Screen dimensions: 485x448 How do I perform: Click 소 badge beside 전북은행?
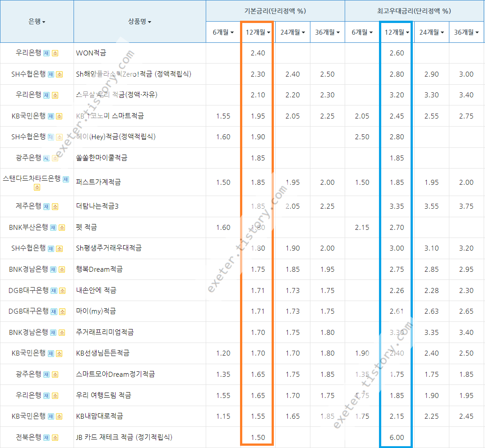tap(55, 438)
